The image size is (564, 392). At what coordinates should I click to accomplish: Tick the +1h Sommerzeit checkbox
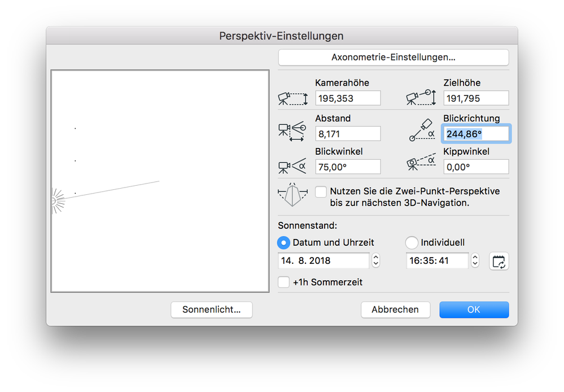283,282
